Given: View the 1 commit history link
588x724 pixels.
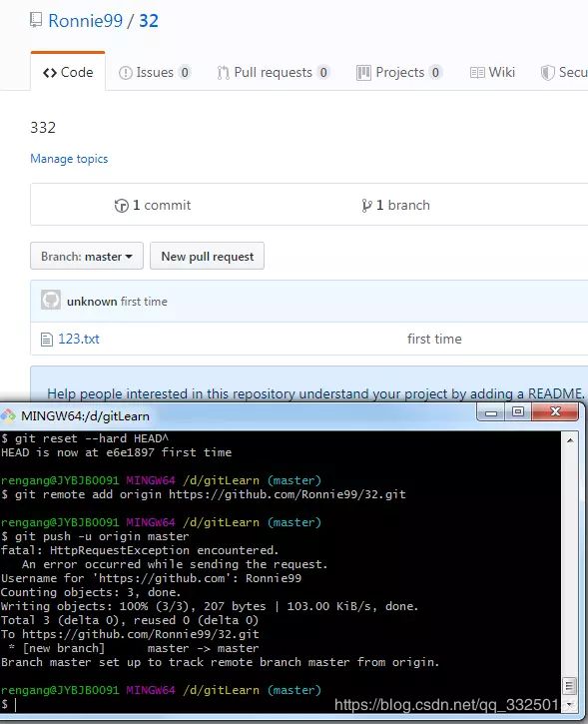Looking at the screenshot, I should pyautogui.click(x=153, y=205).
